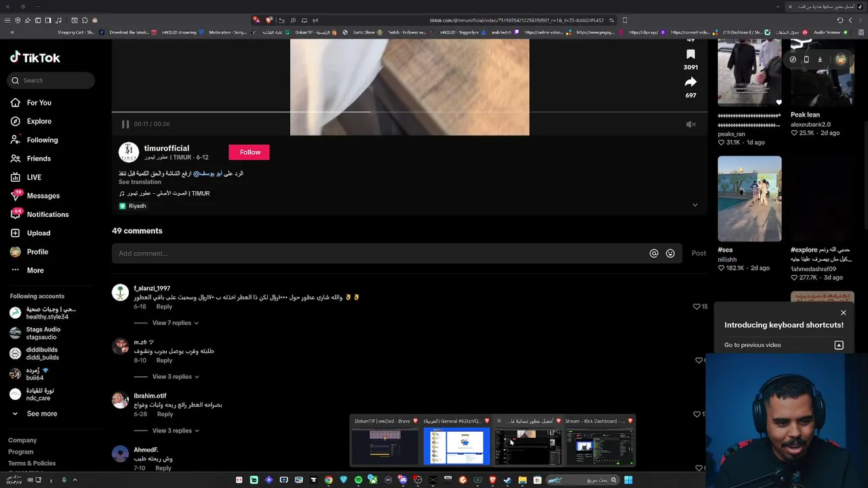Reply to AhmedF. comment
Viewport: 868px width, 488px height.
(163, 468)
